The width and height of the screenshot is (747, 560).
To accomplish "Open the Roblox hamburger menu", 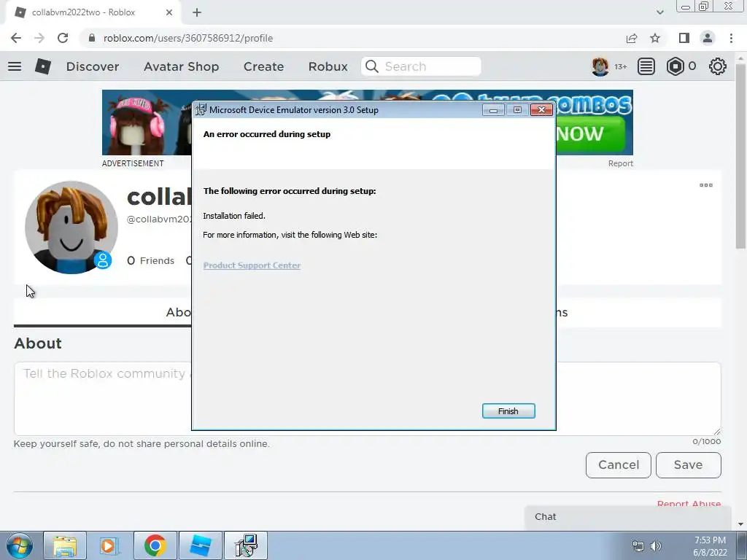I will point(15,66).
